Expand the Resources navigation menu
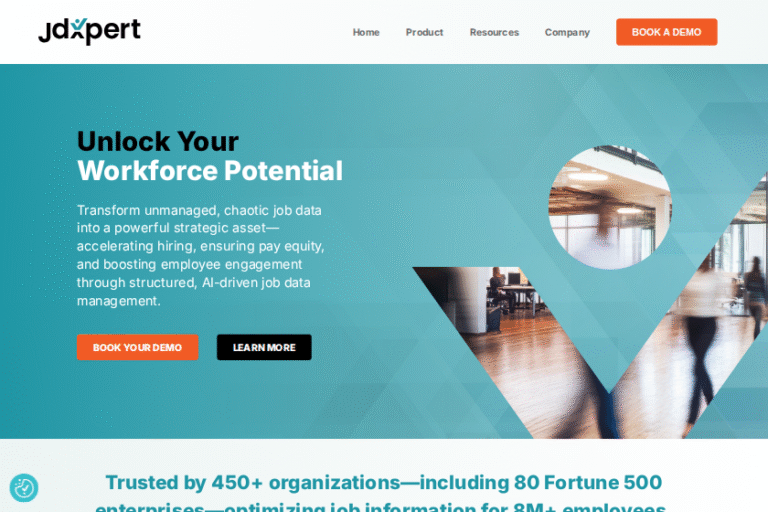 pyautogui.click(x=494, y=32)
